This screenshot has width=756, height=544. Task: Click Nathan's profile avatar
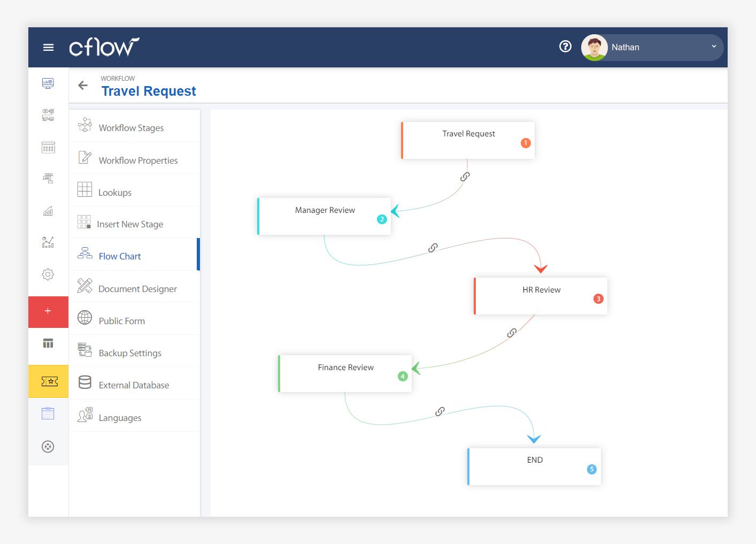[595, 48]
